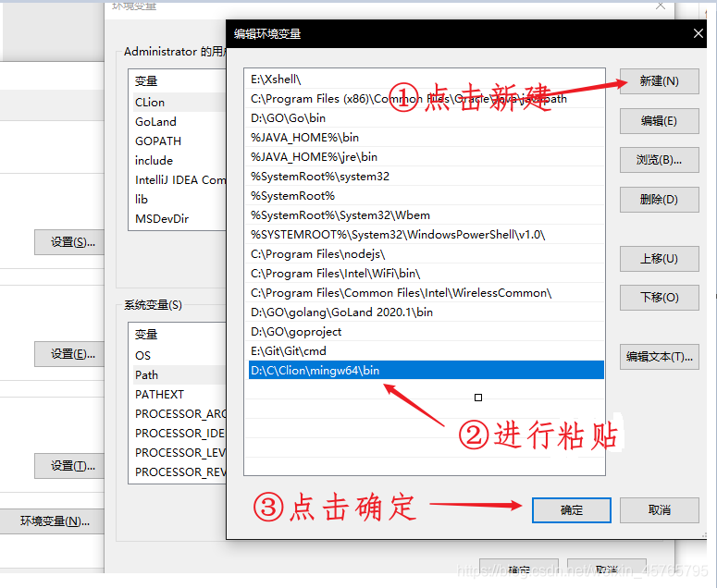Select the PROCESSOR_LEV system variable row
The width and height of the screenshot is (717, 588).
[x=178, y=453]
